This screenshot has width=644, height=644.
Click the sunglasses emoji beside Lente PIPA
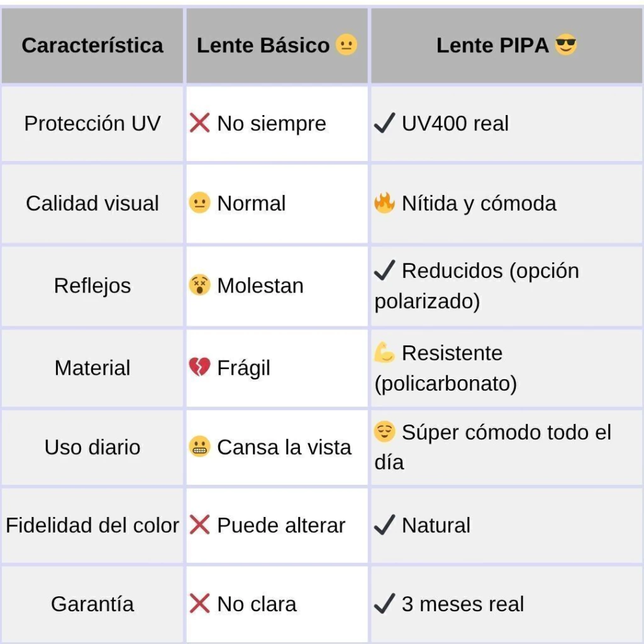click(x=566, y=45)
